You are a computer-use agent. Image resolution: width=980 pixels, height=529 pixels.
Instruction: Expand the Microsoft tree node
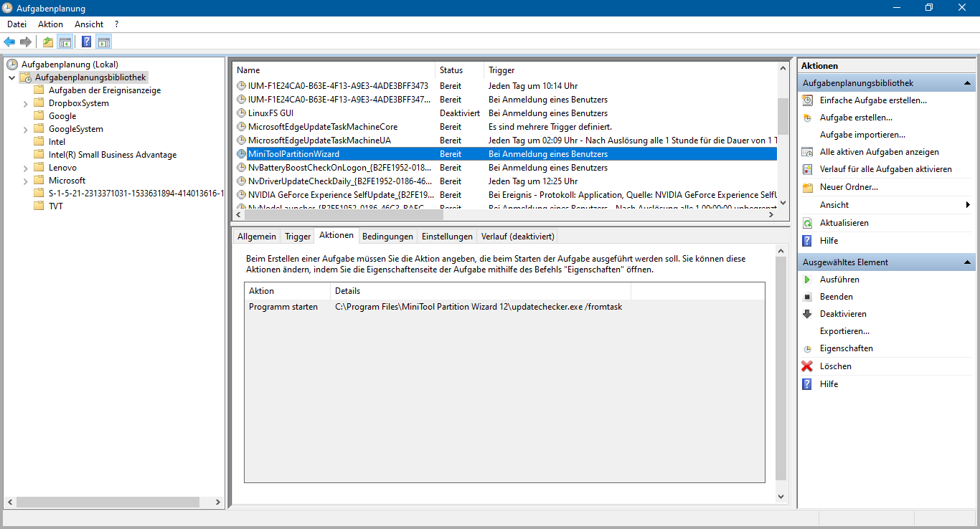point(26,181)
